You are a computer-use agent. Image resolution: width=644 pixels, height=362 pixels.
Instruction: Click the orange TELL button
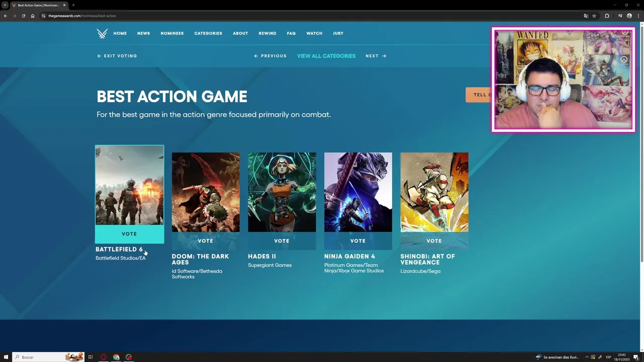478,95
